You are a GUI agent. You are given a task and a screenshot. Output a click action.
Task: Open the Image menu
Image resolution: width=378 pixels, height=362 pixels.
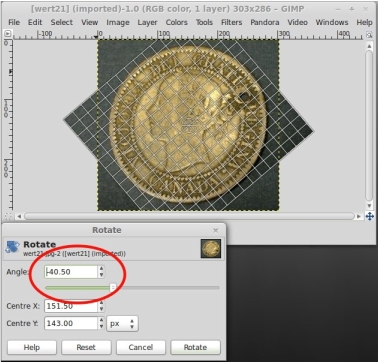[x=118, y=22]
